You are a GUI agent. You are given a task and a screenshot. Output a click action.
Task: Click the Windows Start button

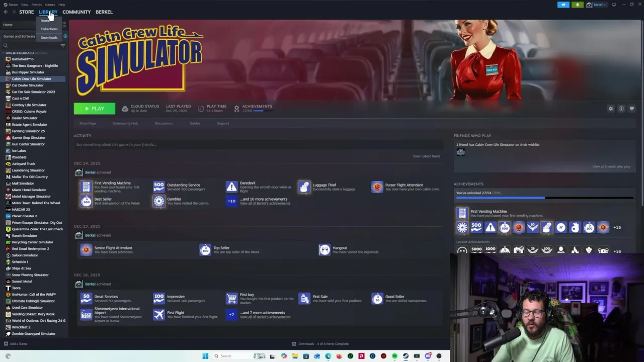[205, 356]
